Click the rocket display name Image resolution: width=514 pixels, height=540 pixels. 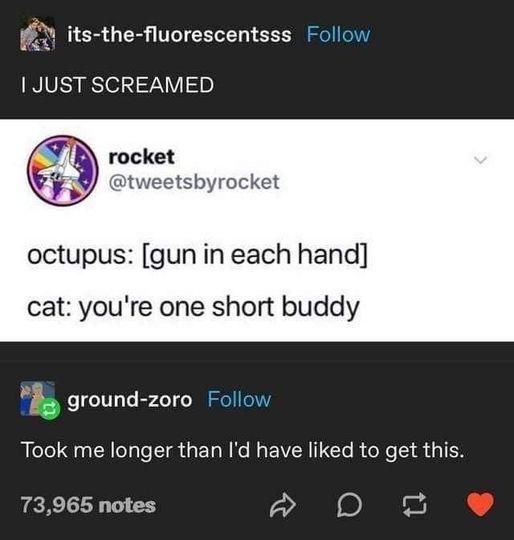(x=141, y=157)
